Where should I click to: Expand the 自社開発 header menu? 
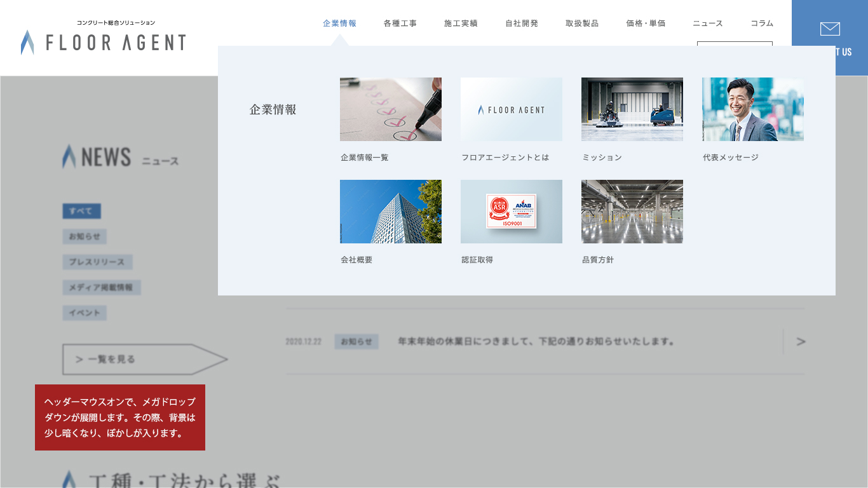click(522, 24)
